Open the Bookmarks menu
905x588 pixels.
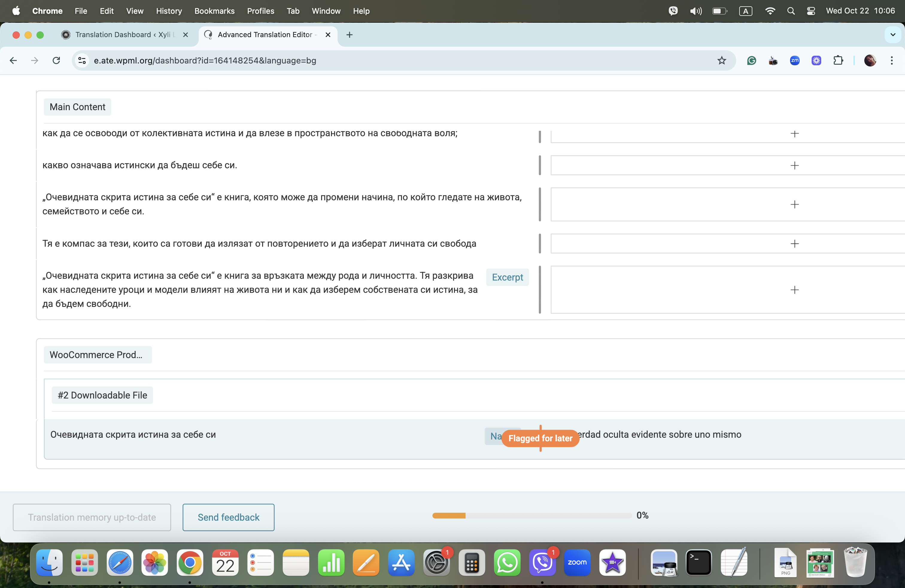click(x=215, y=11)
